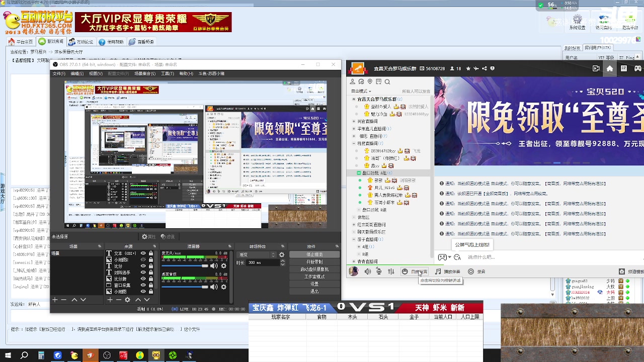This screenshot has width=644, height=362.
Task: Click 开始录制 to start recording
Action: pos(314,262)
